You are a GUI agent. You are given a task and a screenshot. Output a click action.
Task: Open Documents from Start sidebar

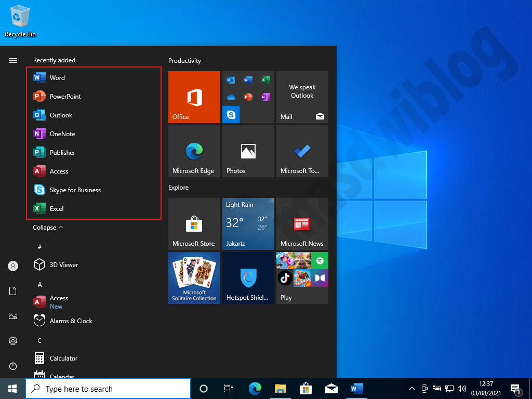click(13, 291)
